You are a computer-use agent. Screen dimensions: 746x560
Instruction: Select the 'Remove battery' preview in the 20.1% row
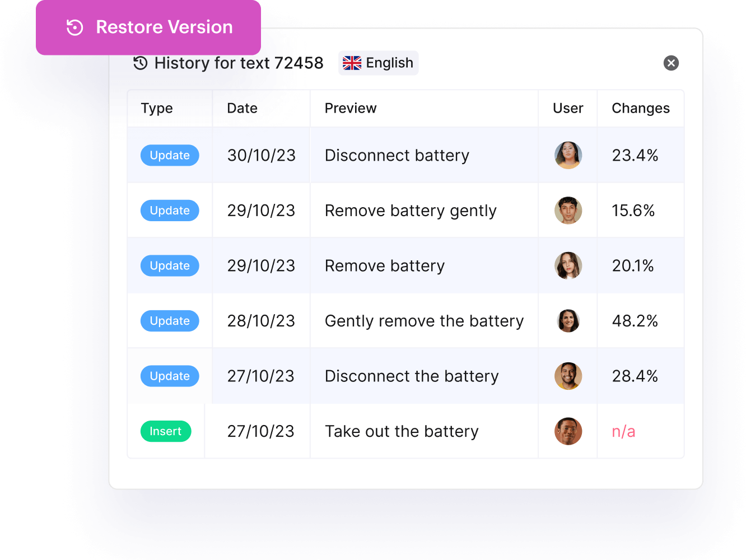pyautogui.click(x=385, y=265)
